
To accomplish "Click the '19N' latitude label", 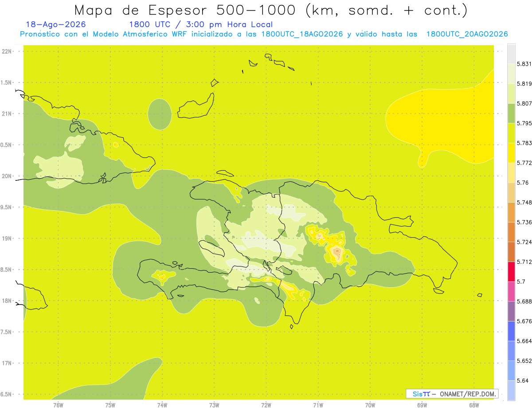I will click(7, 239).
